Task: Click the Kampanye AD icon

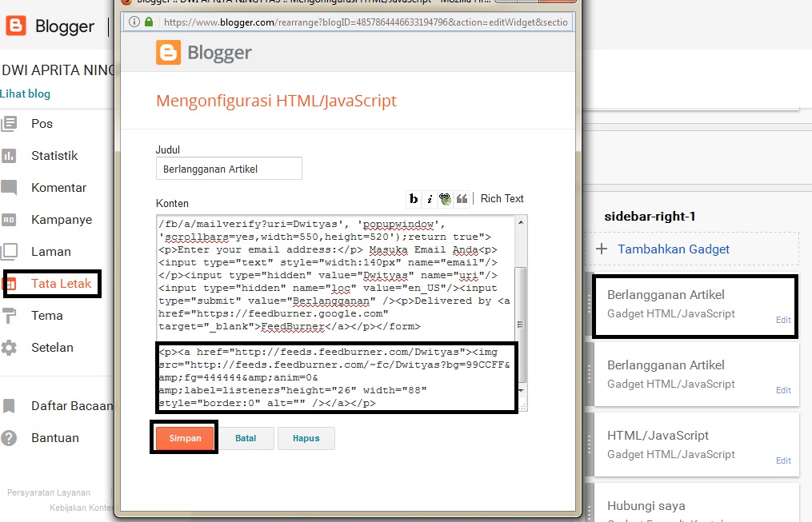Action: [x=9, y=219]
